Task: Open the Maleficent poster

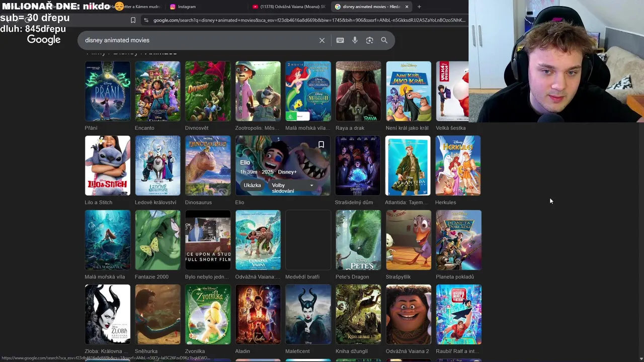Action: (308, 314)
